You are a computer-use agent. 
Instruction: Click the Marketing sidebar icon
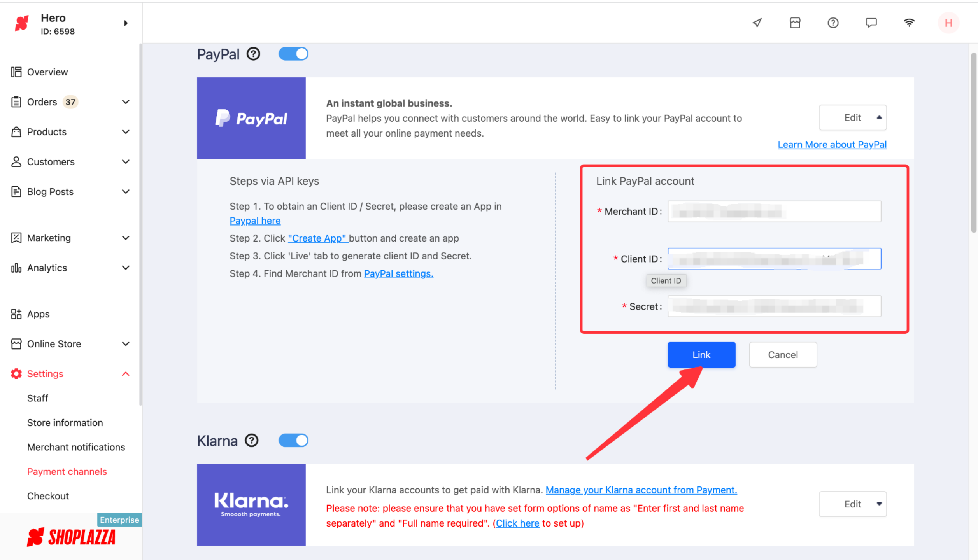(16, 238)
